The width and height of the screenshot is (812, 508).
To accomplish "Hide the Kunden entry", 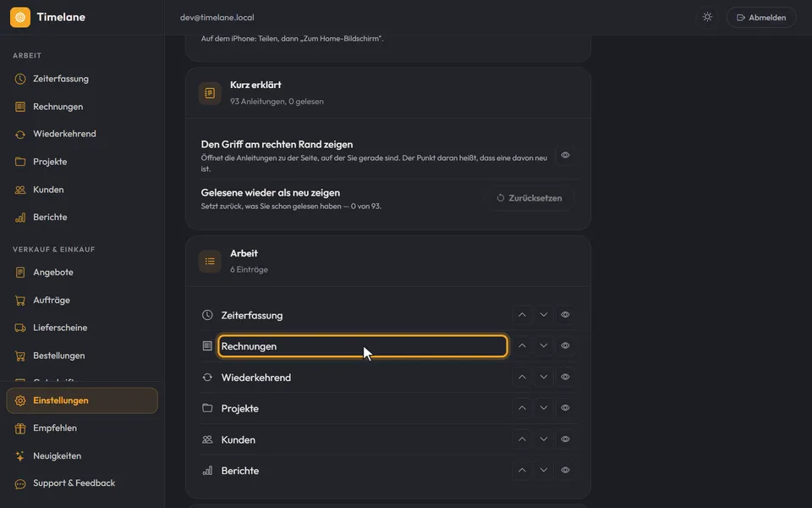I will point(565,439).
